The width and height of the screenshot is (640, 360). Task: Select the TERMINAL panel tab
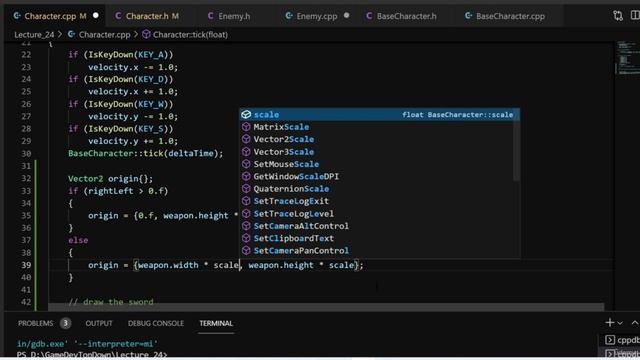click(x=216, y=323)
